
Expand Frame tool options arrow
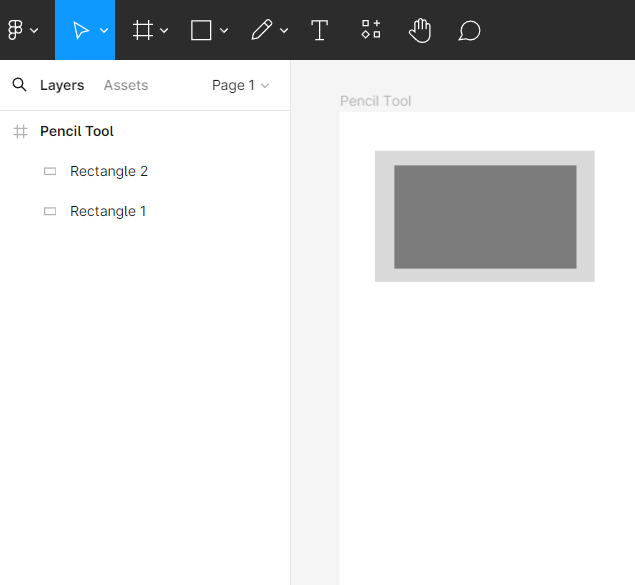[164, 30]
